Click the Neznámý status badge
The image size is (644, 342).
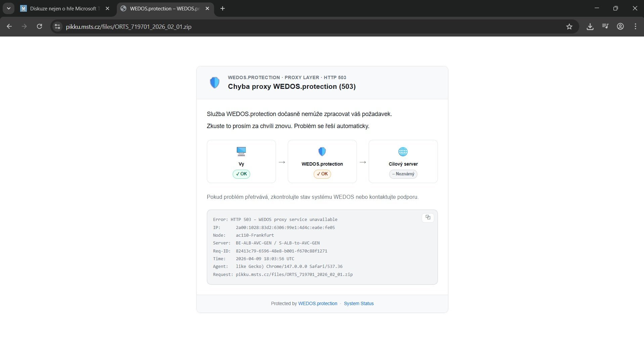[x=403, y=174]
